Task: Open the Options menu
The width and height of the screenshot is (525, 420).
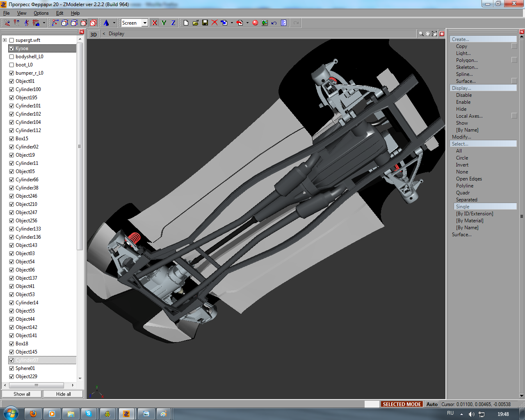Action: pyautogui.click(x=41, y=13)
